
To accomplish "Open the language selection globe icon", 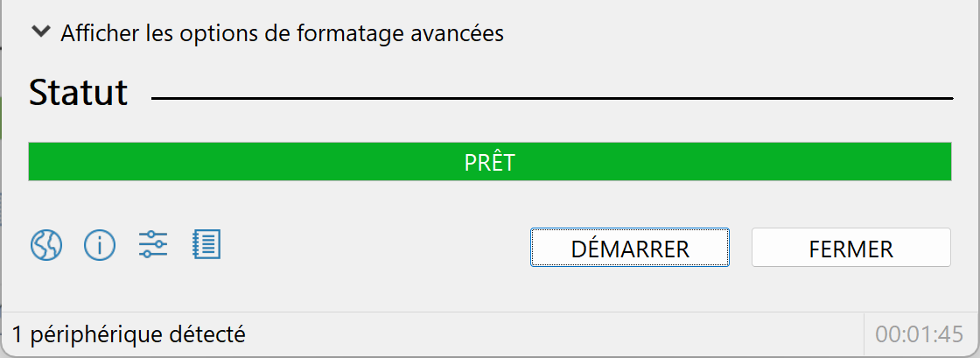I will (46, 246).
